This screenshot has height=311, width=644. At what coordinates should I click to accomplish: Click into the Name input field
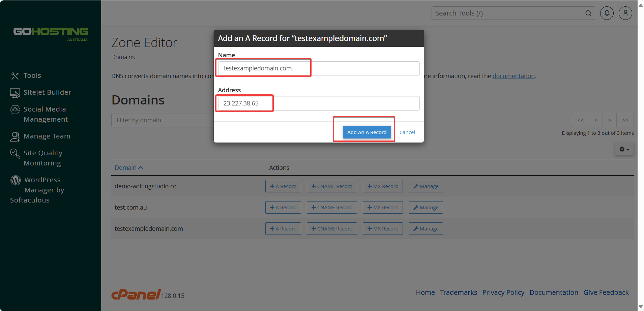pos(319,68)
